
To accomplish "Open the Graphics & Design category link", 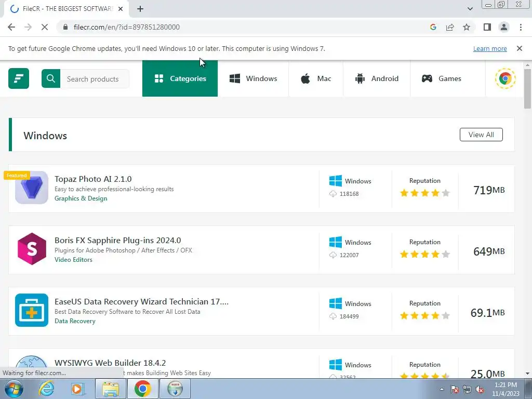I will coord(81,198).
